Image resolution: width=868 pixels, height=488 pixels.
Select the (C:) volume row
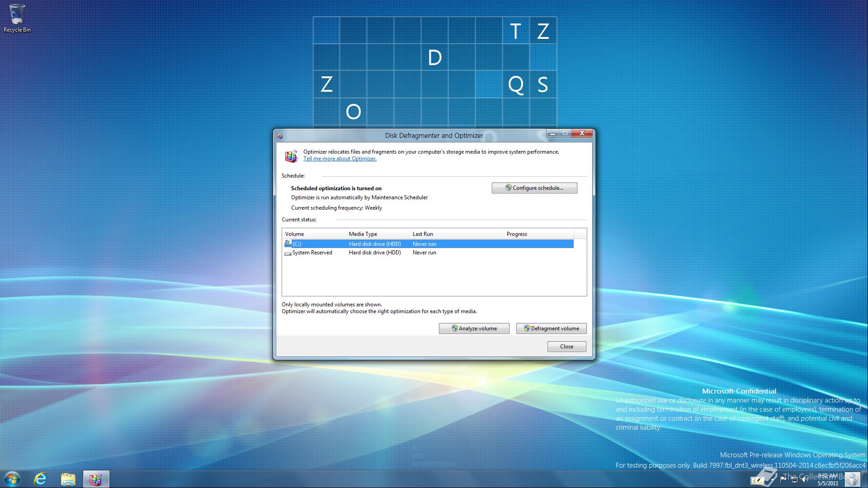(x=428, y=244)
